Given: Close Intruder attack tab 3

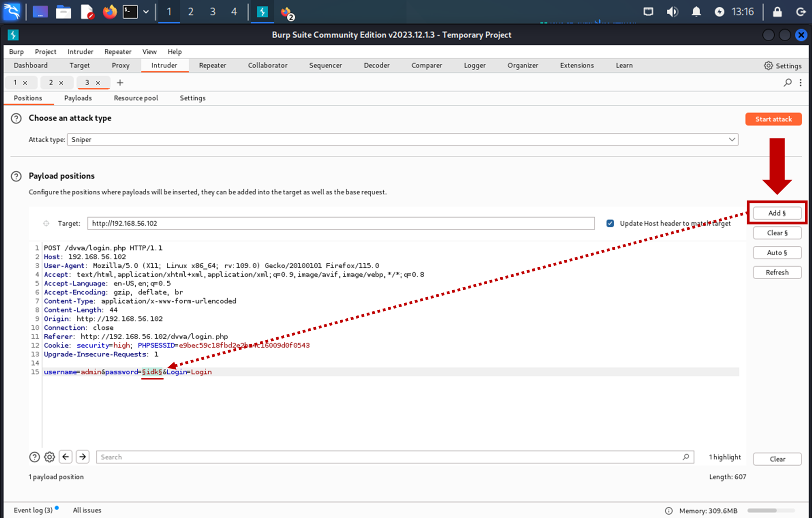Looking at the screenshot, I should [x=98, y=83].
